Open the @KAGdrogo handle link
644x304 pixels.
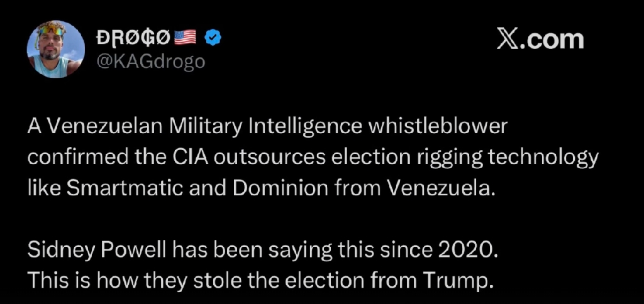click(x=148, y=62)
